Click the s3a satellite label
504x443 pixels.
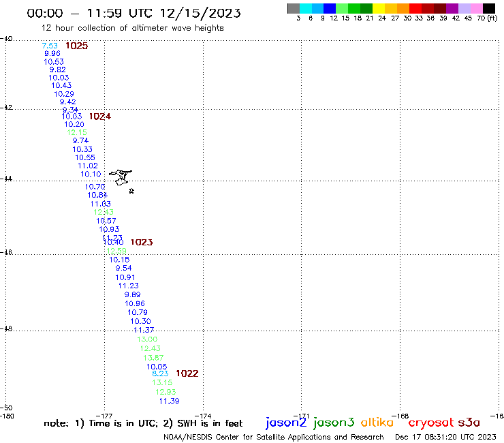pyautogui.click(x=469, y=423)
